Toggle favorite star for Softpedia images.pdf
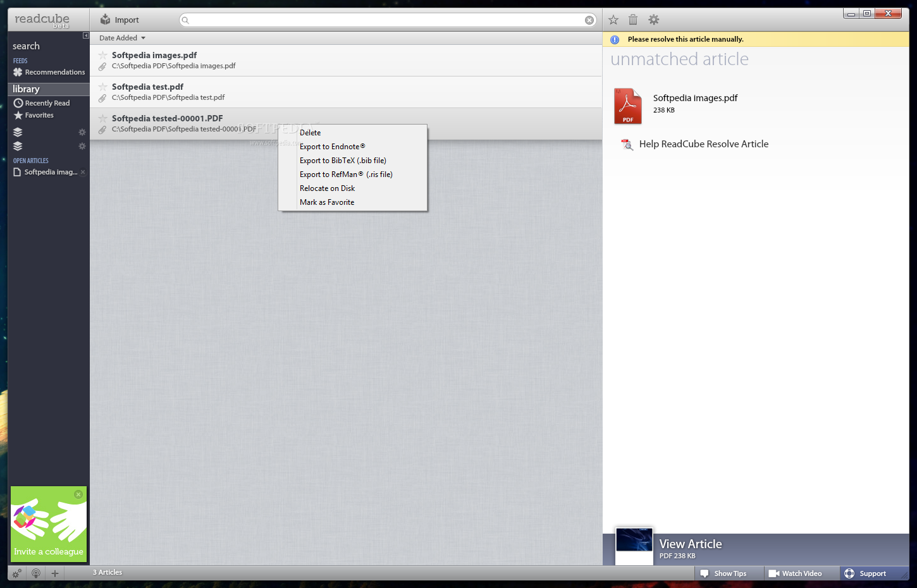The height and width of the screenshot is (588, 917). [x=102, y=55]
